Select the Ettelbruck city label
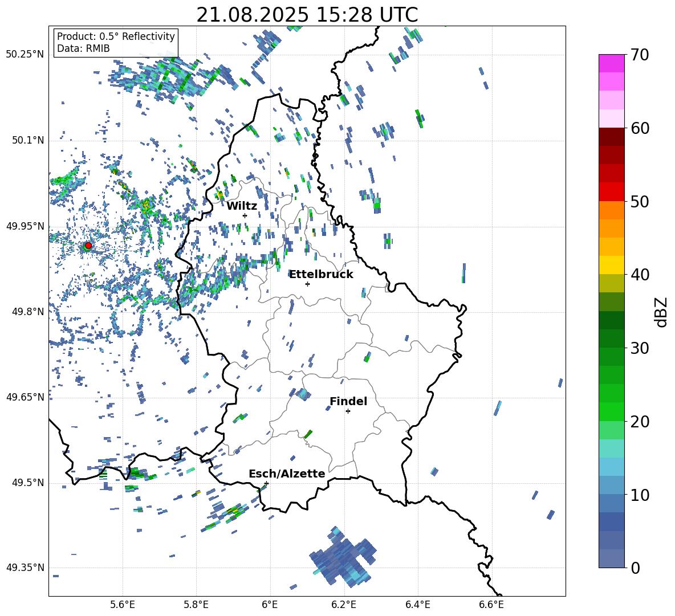The height and width of the screenshot is (616, 675). tap(321, 275)
